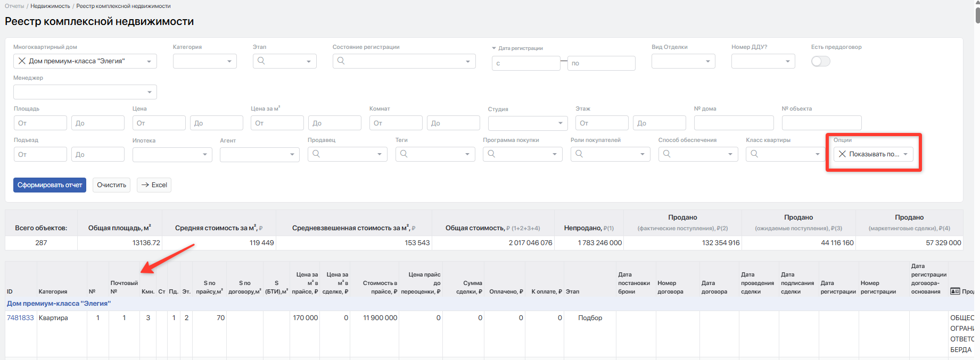Toggle the Есть преддоговор switch

click(820, 61)
